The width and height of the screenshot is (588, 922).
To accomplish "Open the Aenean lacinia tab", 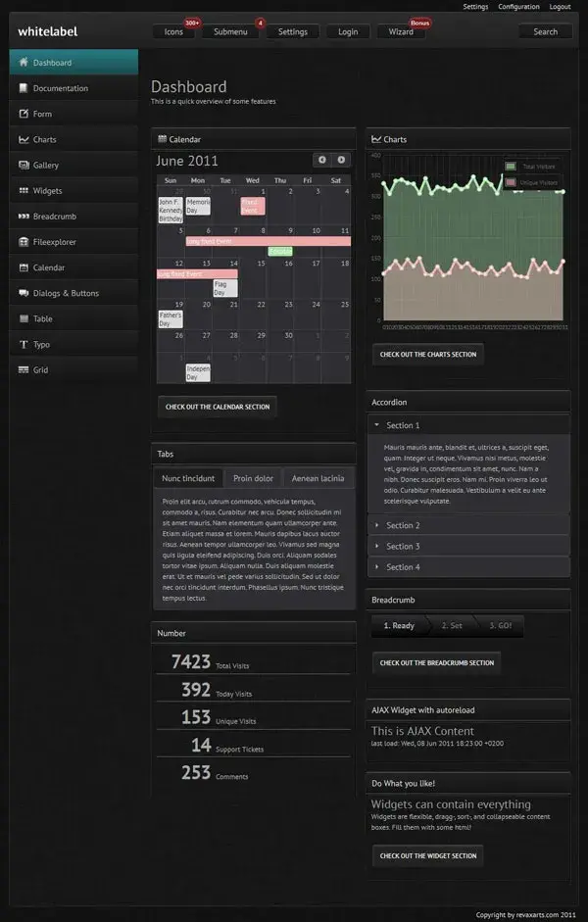I will [x=318, y=478].
